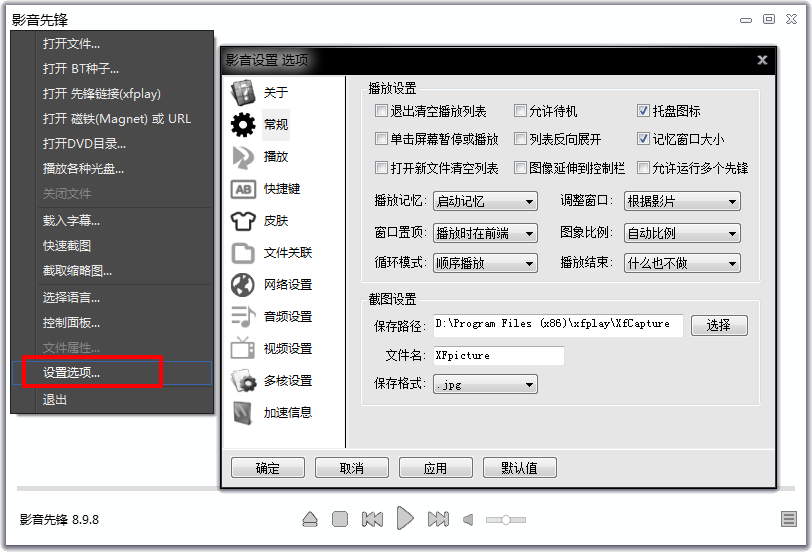Expand 调整窗口 dropdown
This screenshot has width=812, height=552.
point(682,201)
